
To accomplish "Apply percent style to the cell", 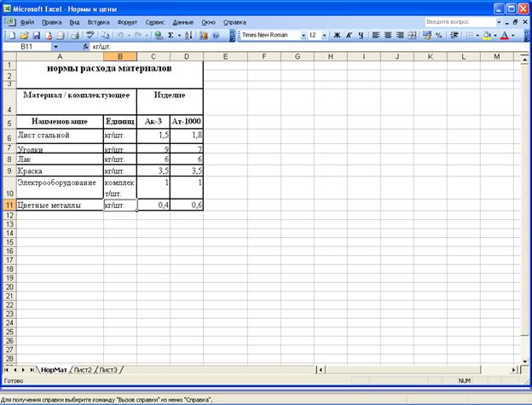I will point(439,35).
